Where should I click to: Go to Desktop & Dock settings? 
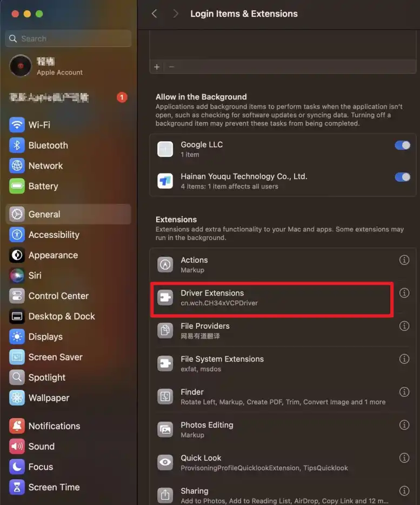tap(61, 316)
